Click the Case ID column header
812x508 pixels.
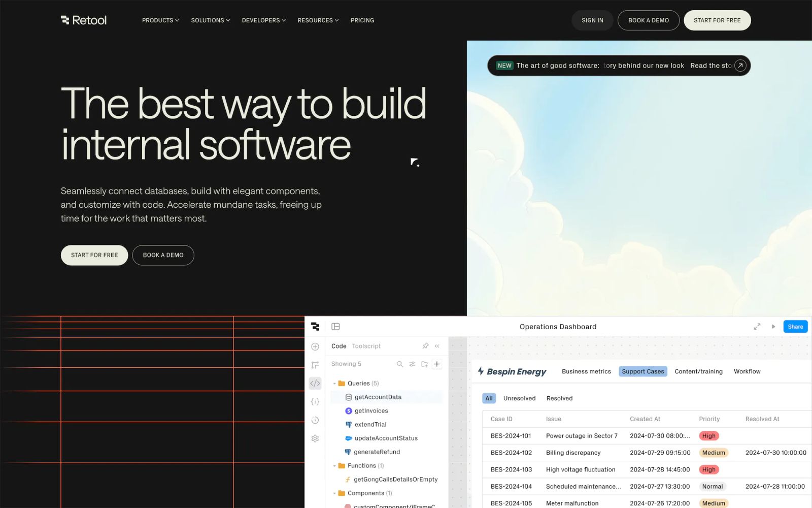[501, 419]
